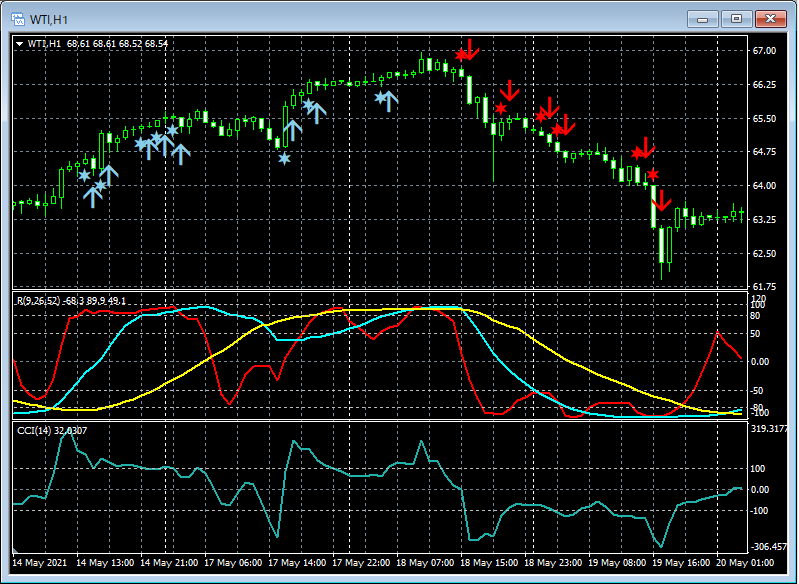Click the lone blue star below the candles
Screen dimensions: 799x584
(285, 159)
